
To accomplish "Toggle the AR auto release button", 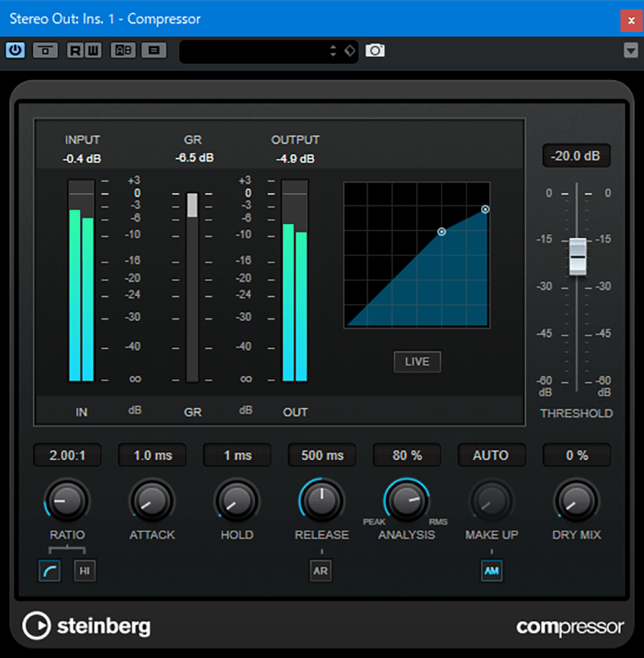I will click(x=321, y=571).
